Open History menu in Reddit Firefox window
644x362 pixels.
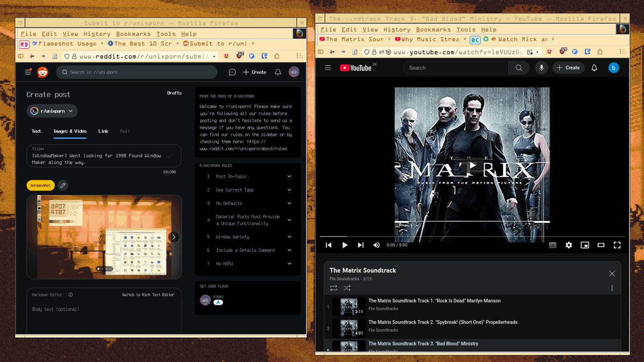[97, 34]
